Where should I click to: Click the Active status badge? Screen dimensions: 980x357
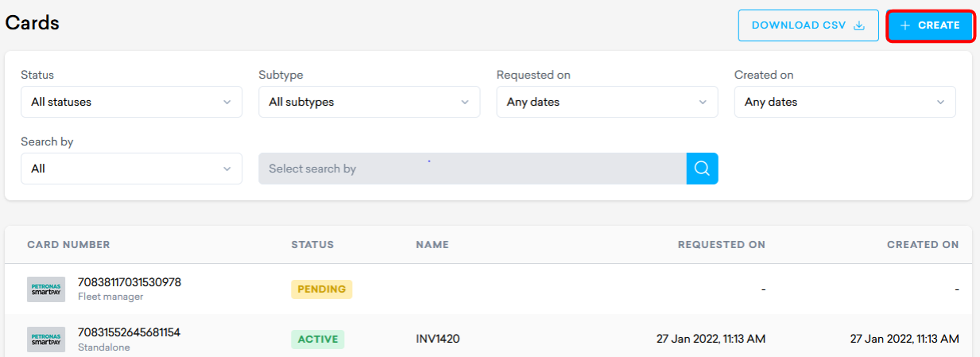pos(317,339)
